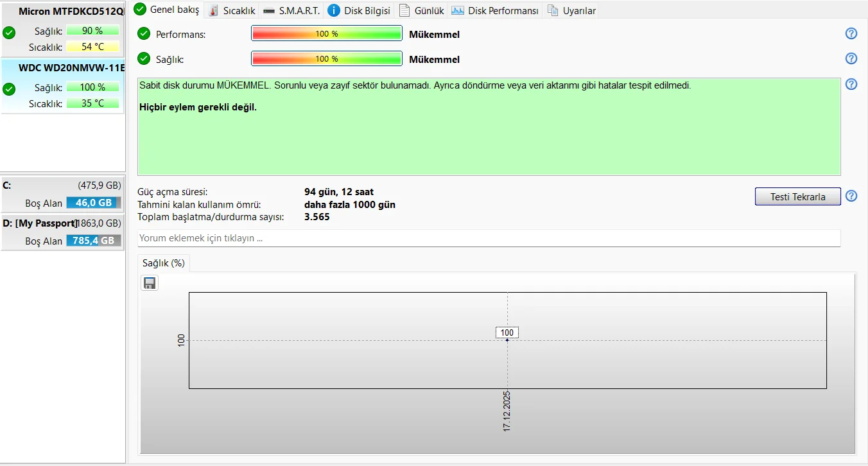Image resolution: width=868 pixels, height=466 pixels.
Task: Click the Sabit disk durumu MÜKEMMEL status sentence
Action: pos(415,85)
